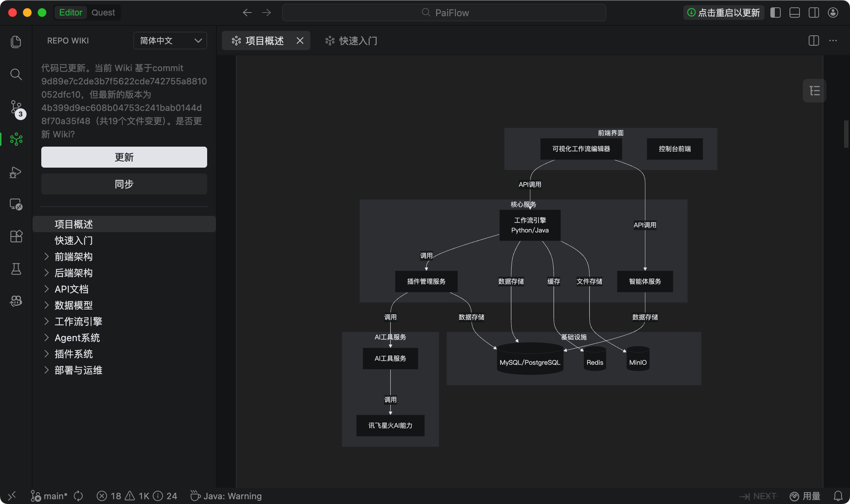Click the 更新 button
850x504 pixels.
tap(124, 157)
